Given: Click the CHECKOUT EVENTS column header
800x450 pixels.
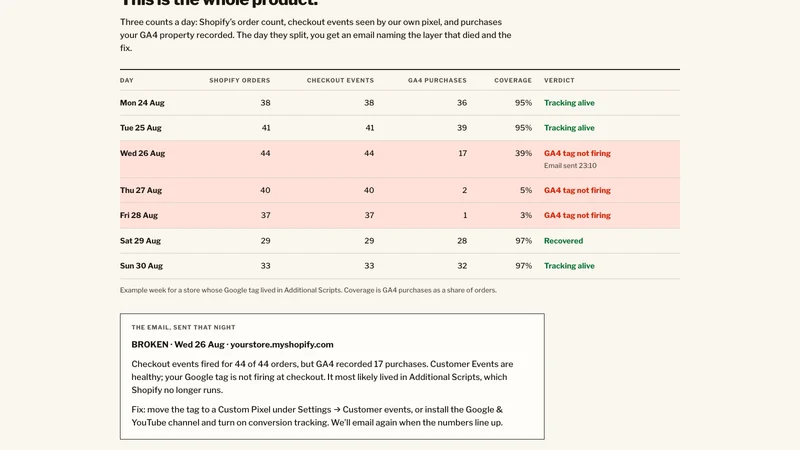Looking at the screenshot, I should [x=340, y=81].
